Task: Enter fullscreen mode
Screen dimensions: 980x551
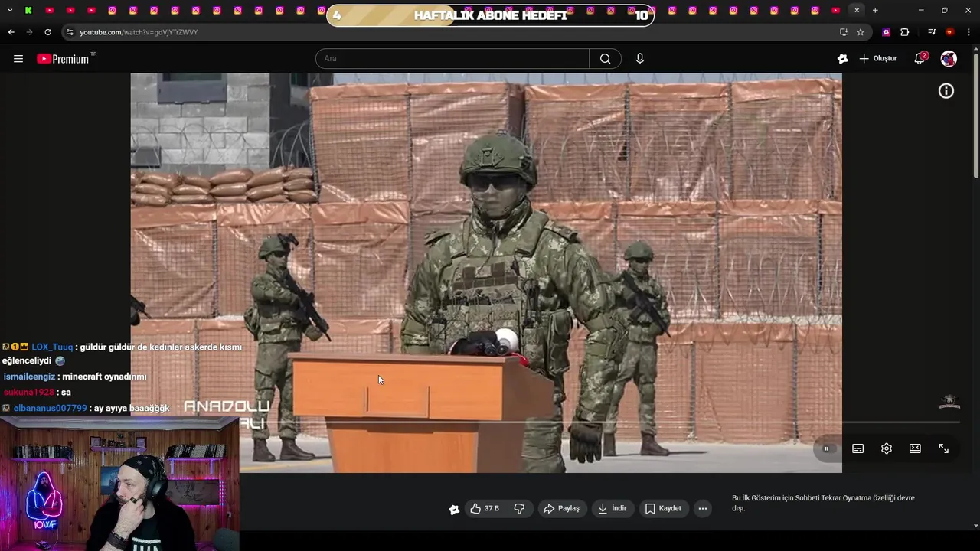Action: pos(943,449)
